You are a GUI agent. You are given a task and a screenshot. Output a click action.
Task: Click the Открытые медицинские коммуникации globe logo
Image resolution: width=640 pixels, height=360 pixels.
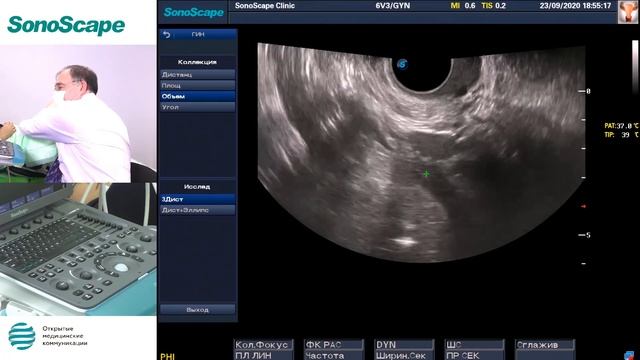click(x=22, y=336)
